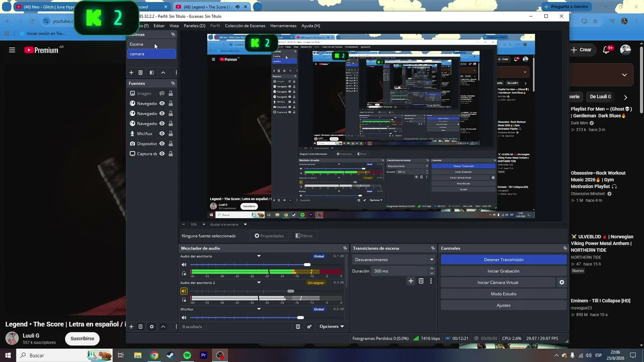Move the source up with the arrow under Fuentes
This screenshot has width=644, height=362.
(x=163, y=327)
